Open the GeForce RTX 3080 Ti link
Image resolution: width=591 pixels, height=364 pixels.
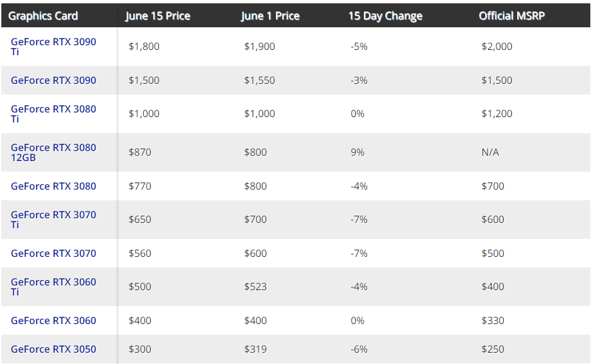point(53,114)
